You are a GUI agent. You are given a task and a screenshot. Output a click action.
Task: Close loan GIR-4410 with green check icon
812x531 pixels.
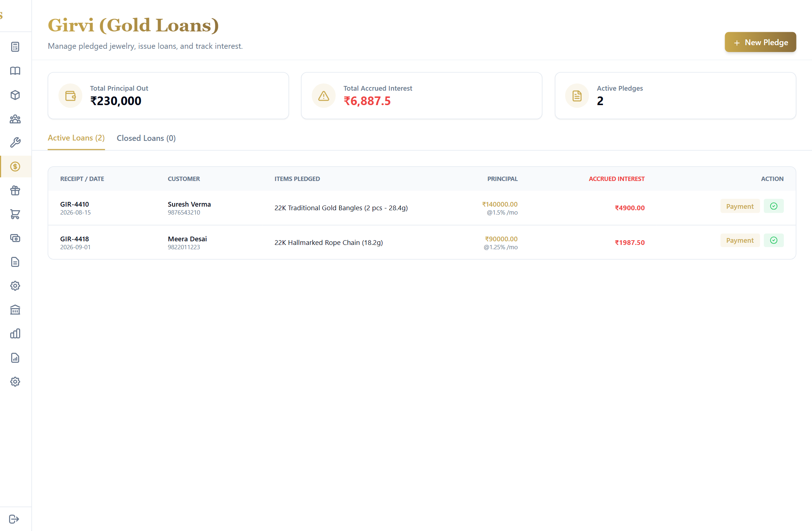[x=773, y=206]
